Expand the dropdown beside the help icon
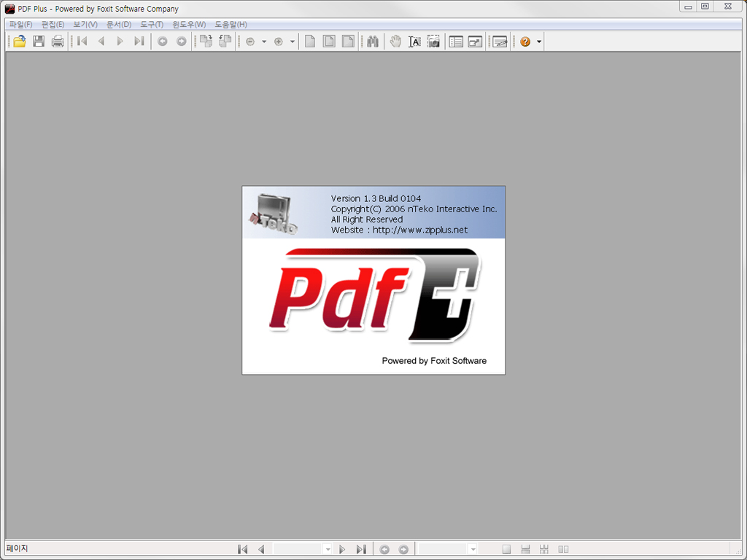747x560 pixels. click(539, 42)
